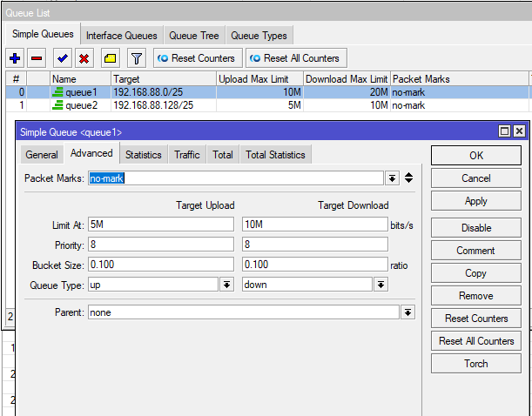
Task: Open the download Queue Type dropdown showing down
Action: point(380,285)
